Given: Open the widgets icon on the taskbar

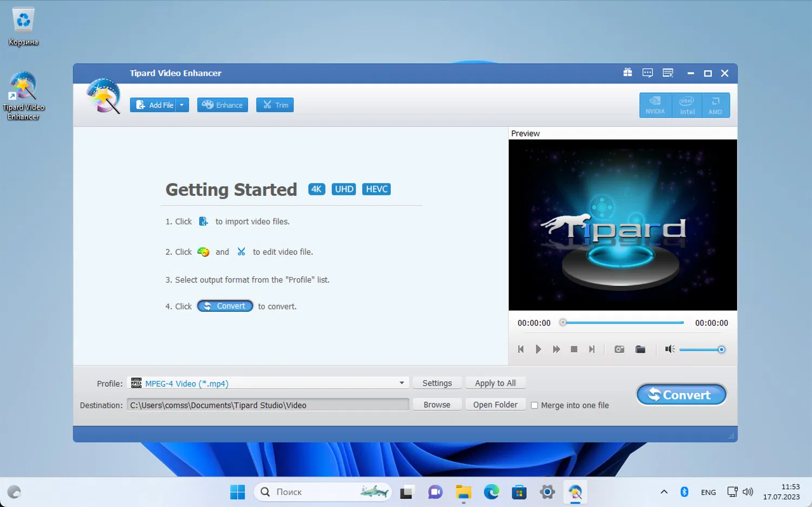Looking at the screenshot, I should pos(14,492).
